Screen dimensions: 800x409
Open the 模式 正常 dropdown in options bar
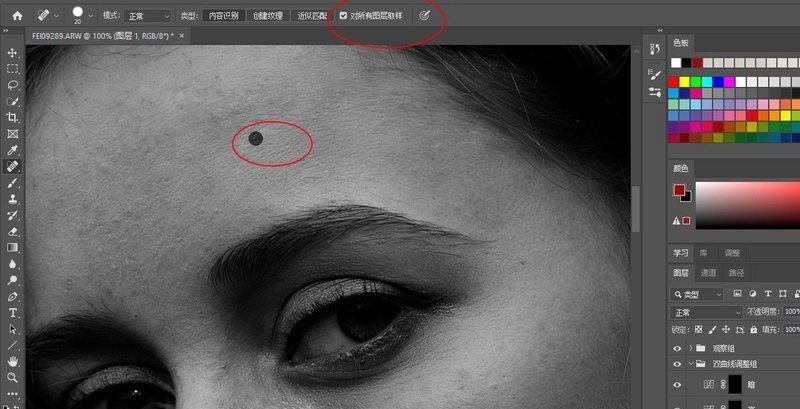[x=148, y=16]
